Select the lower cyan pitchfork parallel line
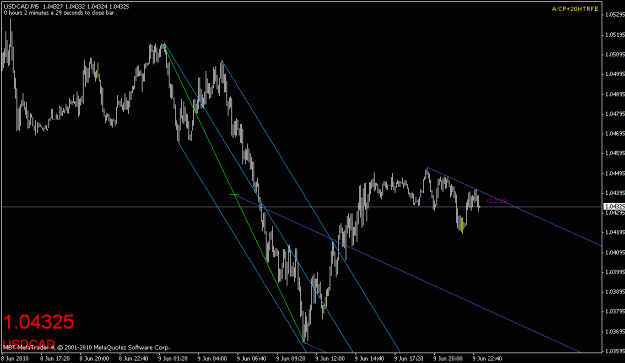This screenshot has height=363, width=625. click(242, 248)
